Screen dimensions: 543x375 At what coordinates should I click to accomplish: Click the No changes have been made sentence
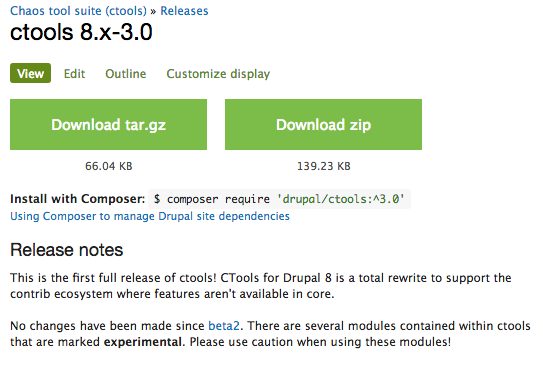coord(126,326)
